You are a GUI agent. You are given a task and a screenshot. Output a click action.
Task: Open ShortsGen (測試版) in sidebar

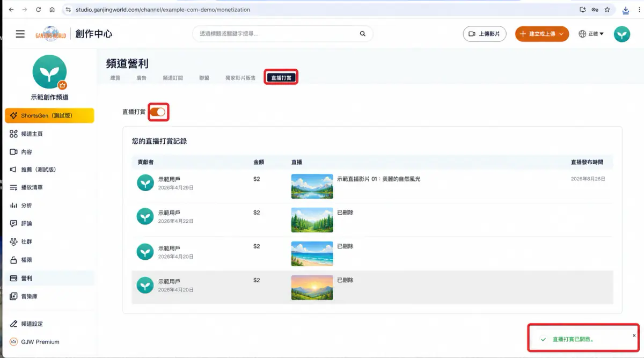pos(49,115)
